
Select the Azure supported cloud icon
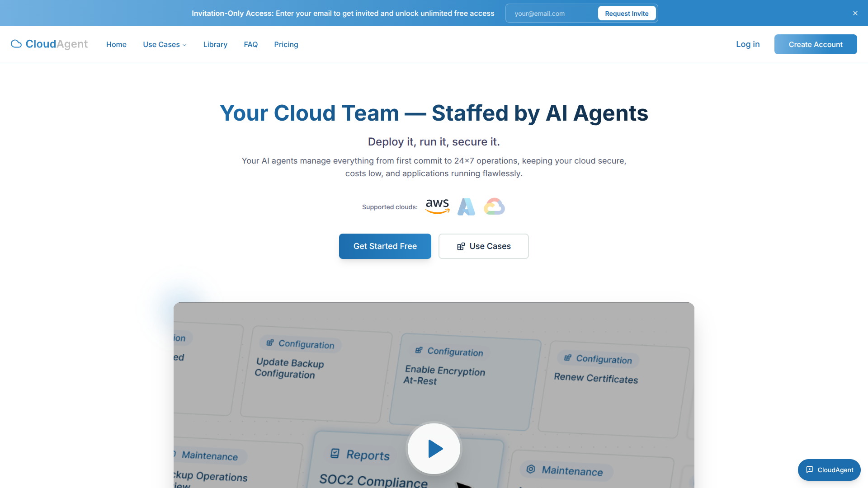point(466,206)
